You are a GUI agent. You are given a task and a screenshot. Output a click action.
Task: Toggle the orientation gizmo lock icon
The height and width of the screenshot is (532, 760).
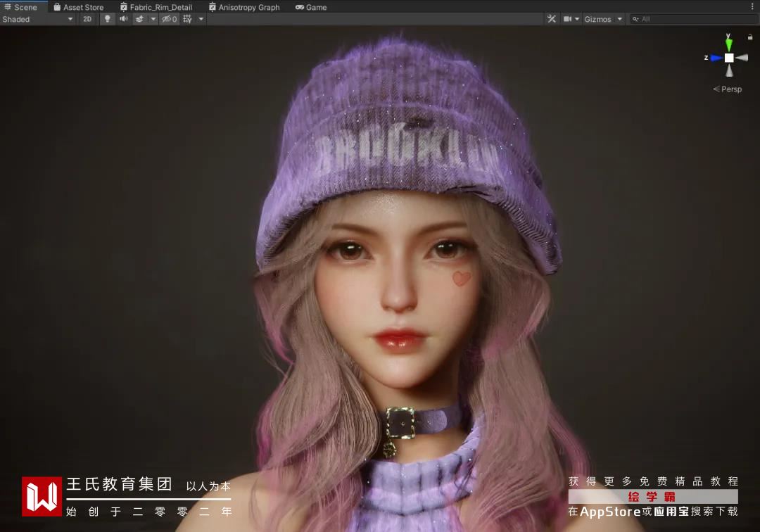(750, 37)
